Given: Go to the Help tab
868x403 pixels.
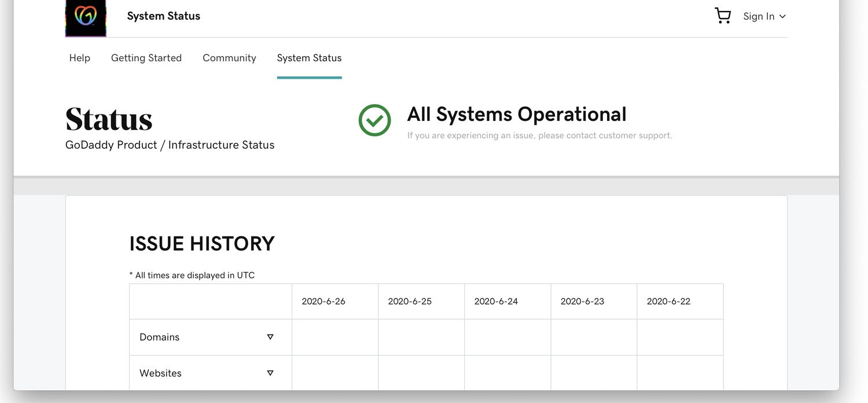Looking at the screenshot, I should click(80, 58).
